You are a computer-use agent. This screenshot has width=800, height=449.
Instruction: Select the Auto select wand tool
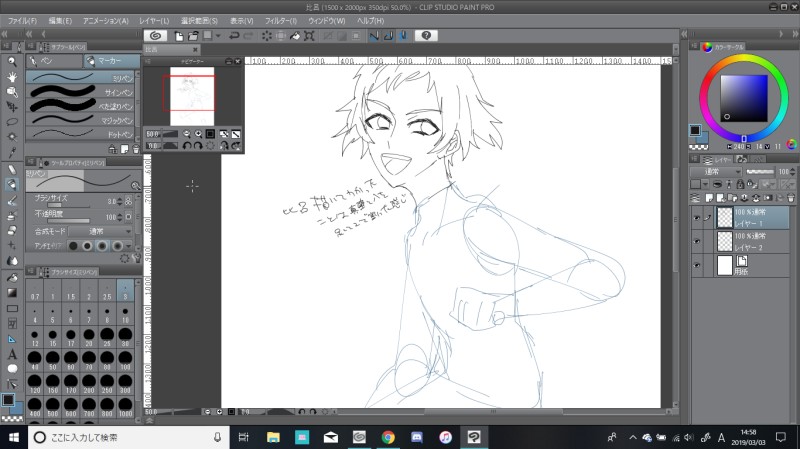click(12, 137)
